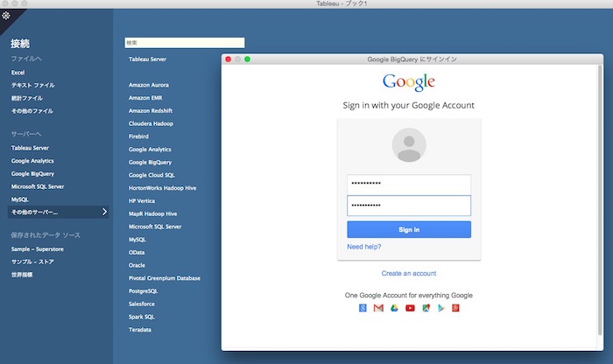Choose Oracle connector
The image size is (613, 364).
tap(137, 266)
